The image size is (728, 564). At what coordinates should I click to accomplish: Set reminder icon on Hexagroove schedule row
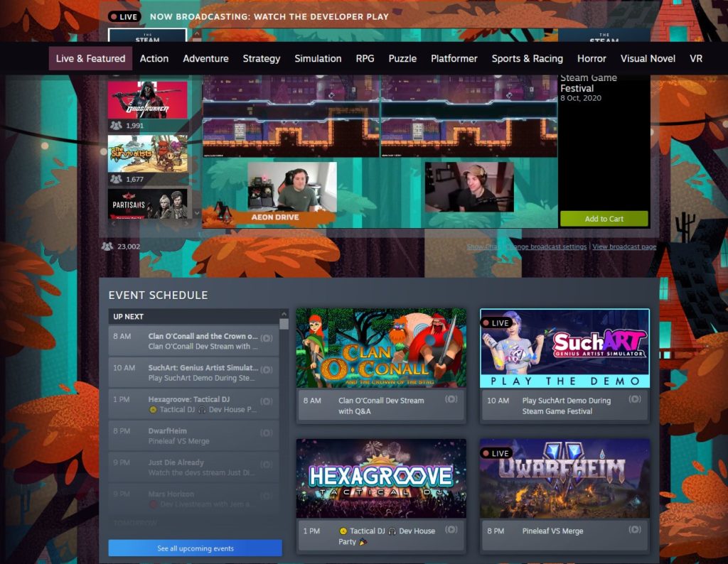267,401
